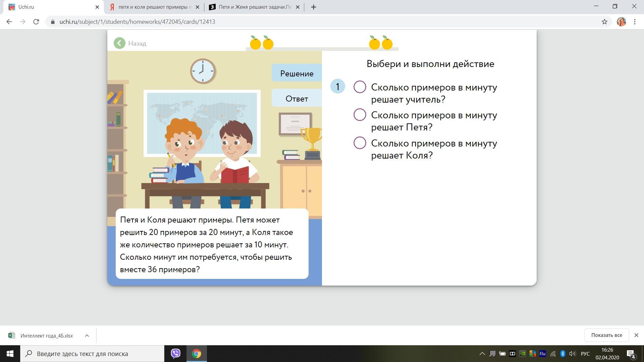Open Интеллект года_4Б.xlsx download
The width and height of the screenshot is (644, 362).
[x=46, y=336]
